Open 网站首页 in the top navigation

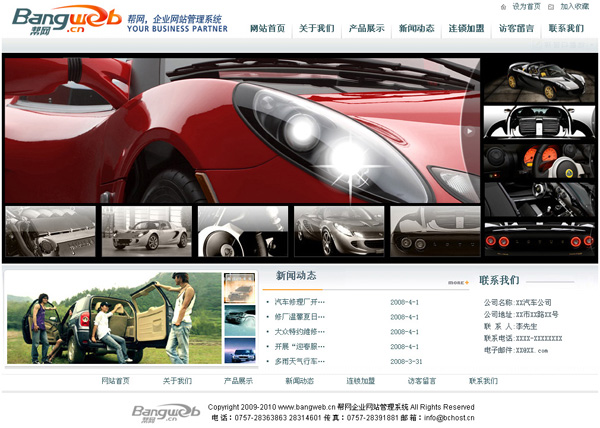click(267, 28)
